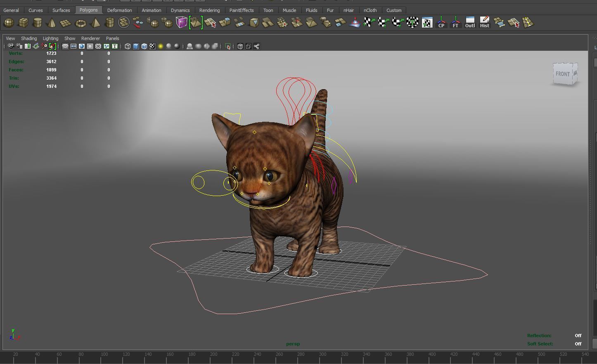Toggle wireframe on shaded mode

(x=144, y=46)
